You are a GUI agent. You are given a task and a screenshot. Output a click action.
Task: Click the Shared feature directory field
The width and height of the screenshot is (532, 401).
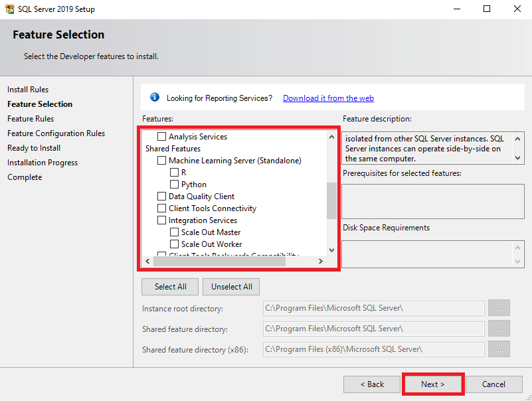pyautogui.click(x=373, y=329)
